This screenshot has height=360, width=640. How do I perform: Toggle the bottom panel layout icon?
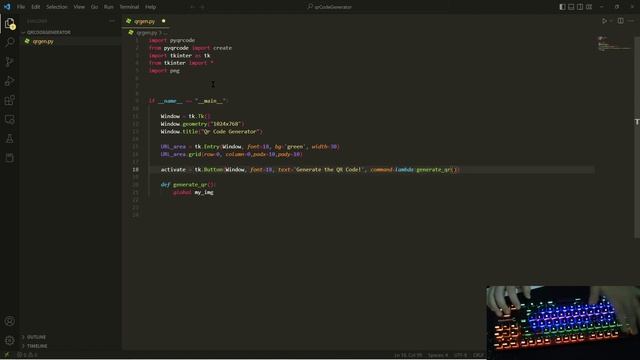(x=571, y=7)
